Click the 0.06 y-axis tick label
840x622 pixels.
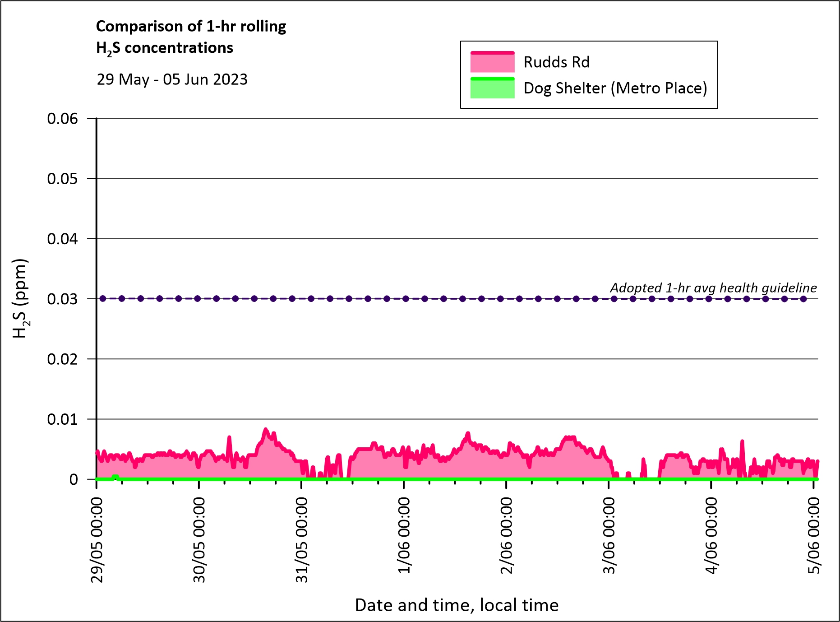[62, 119]
